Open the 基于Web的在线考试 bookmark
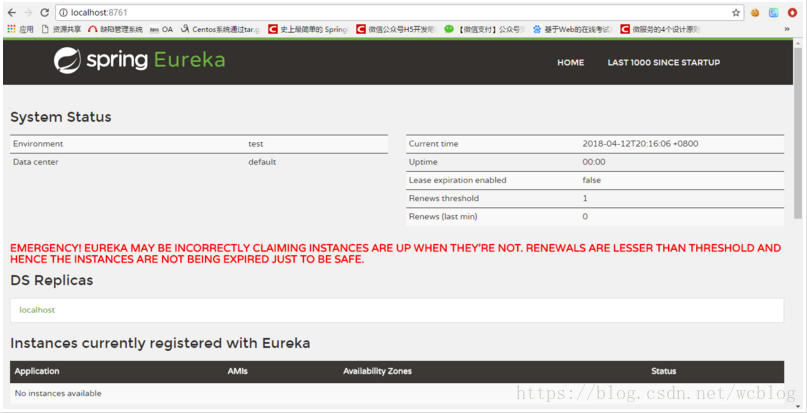This screenshot has width=807, height=413. [573, 29]
